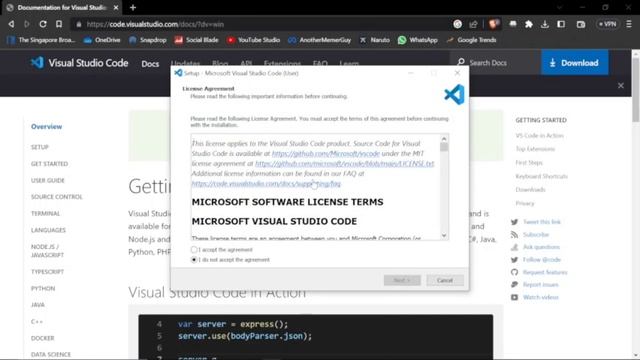
Task: Expand SOURCE CONTROL section in sidebar
Action: (57, 197)
